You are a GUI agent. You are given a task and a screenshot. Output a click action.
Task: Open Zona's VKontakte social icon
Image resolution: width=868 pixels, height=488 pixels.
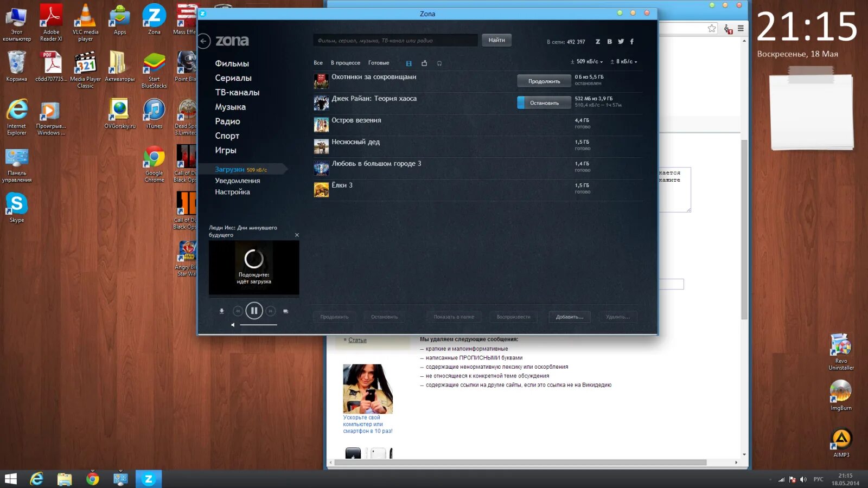click(x=609, y=42)
